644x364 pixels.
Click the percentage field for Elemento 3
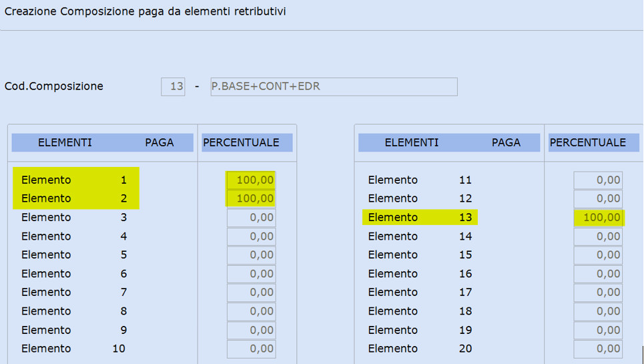pos(251,217)
